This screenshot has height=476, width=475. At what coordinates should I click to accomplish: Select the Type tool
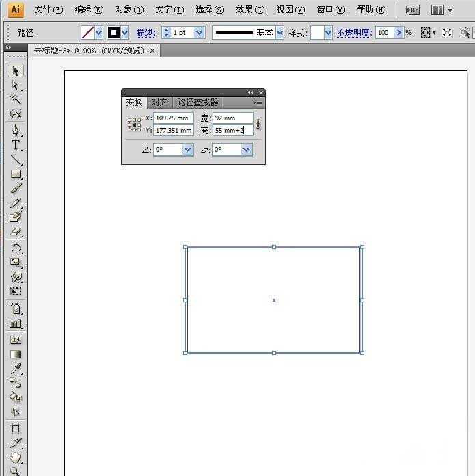coord(16,145)
